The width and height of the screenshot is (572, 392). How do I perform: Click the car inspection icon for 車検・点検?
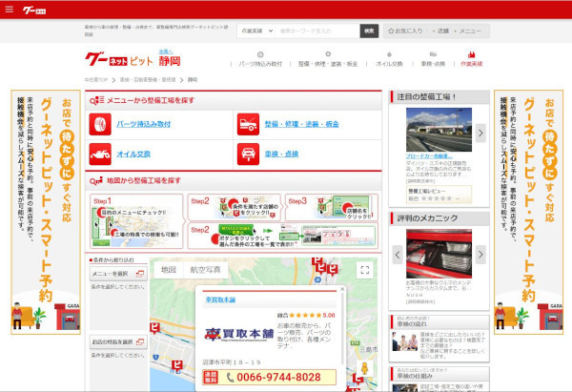point(247,153)
